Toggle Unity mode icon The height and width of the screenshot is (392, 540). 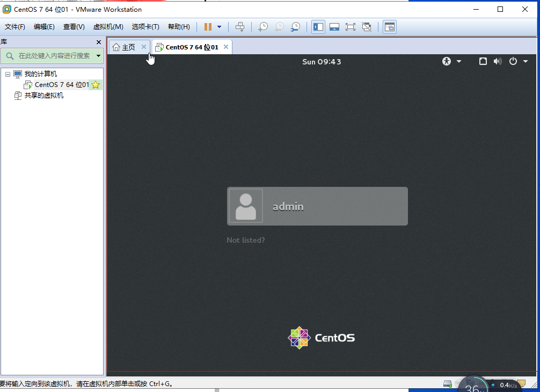coord(367,27)
